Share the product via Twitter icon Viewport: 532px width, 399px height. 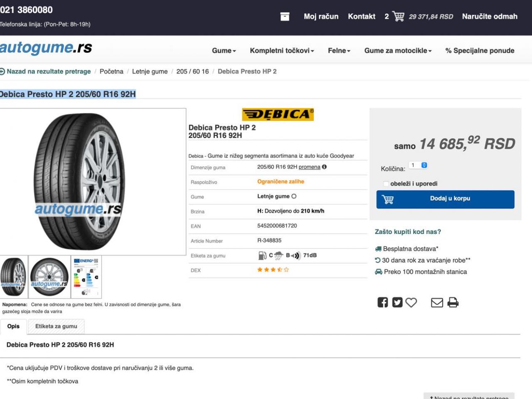click(x=397, y=302)
